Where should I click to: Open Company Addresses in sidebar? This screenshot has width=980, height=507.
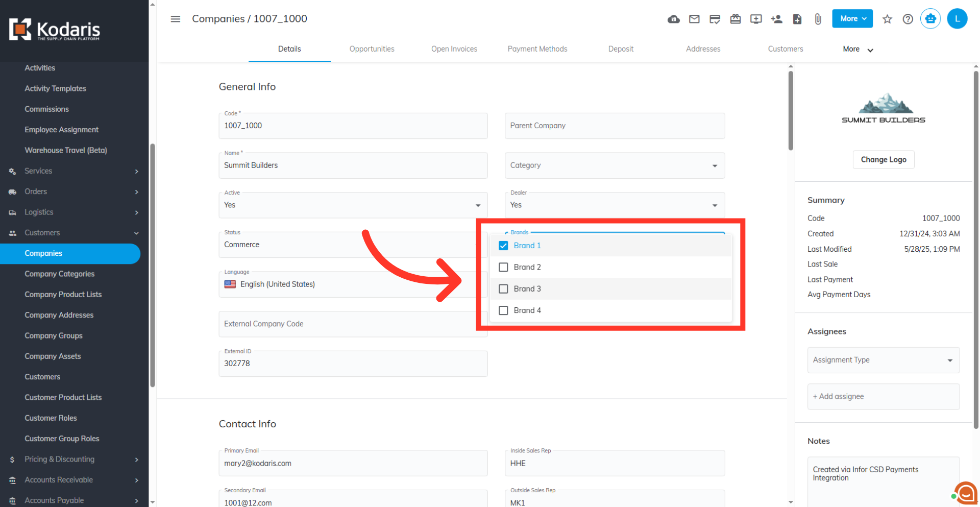59,316
